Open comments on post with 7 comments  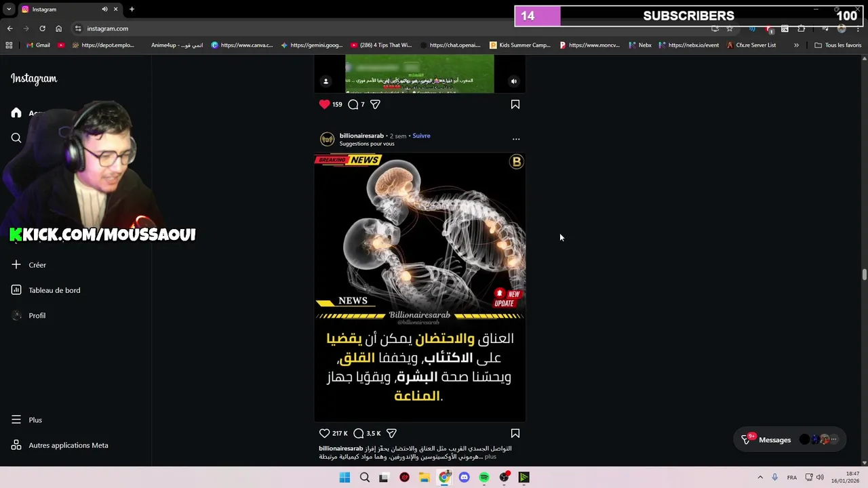point(353,104)
